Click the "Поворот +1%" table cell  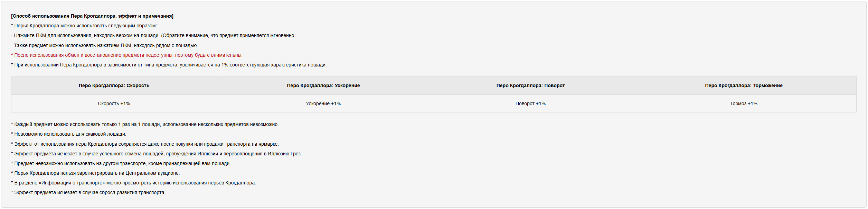(x=530, y=103)
